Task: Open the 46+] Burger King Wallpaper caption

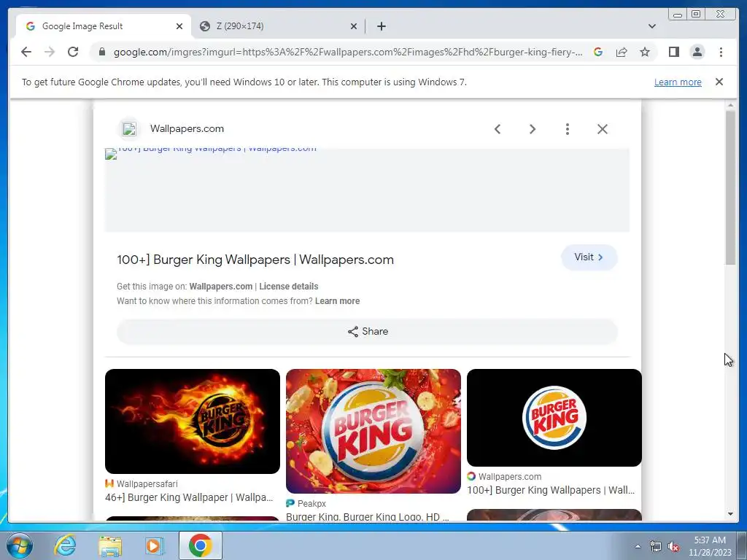Action: 189,497
